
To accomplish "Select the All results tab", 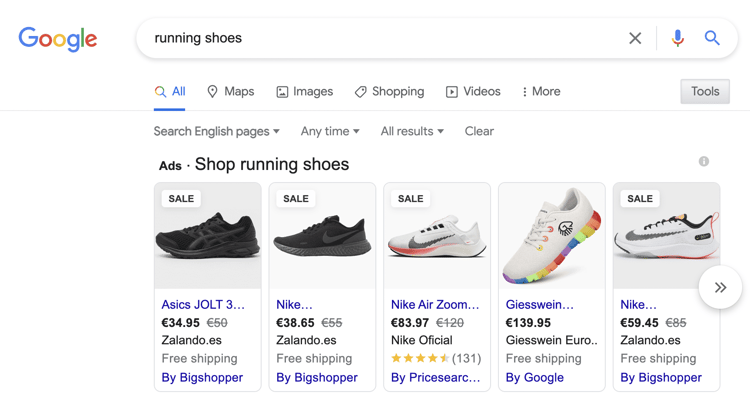I will [170, 91].
